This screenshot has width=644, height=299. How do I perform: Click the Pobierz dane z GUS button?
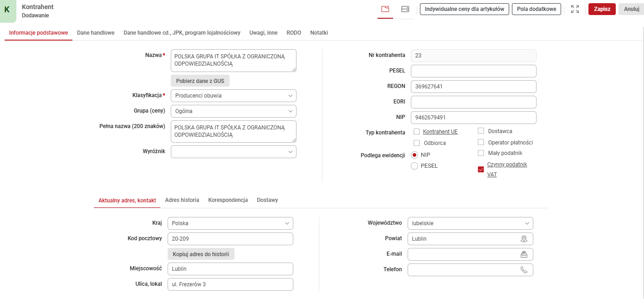coord(200,81)
